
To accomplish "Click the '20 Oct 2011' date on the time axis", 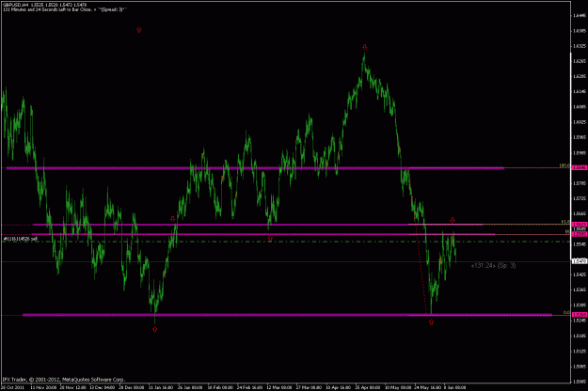I will [13, 387].
